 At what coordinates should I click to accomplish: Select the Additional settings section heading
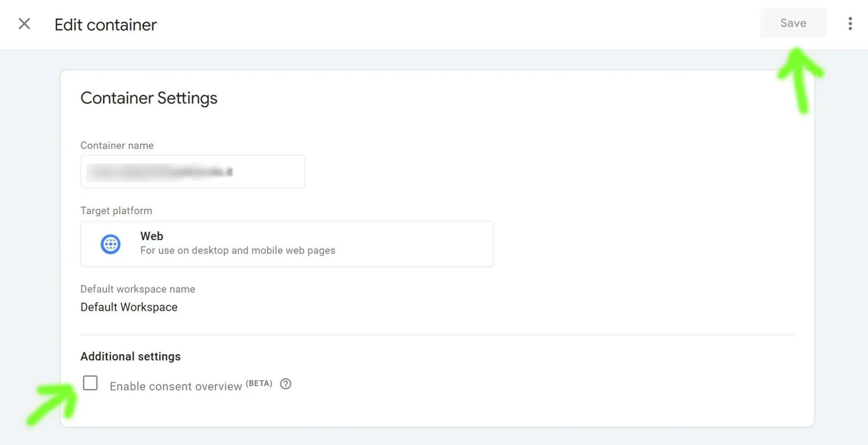tap(130, 356)
